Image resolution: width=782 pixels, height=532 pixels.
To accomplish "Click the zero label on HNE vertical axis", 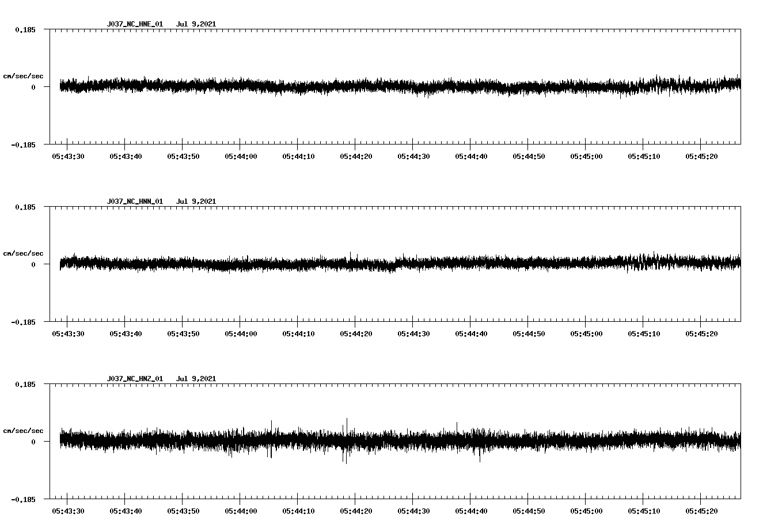I will point(33,87).
